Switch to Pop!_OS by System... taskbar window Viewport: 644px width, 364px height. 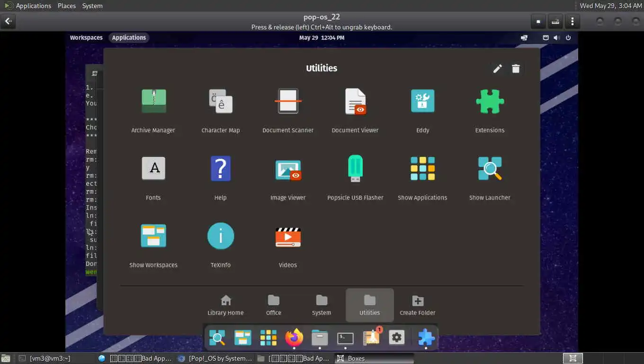215,358
